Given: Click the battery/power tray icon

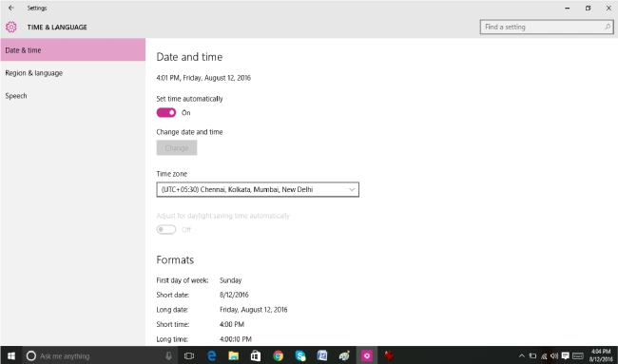Looking at the screenshot, I should [532, 356].
